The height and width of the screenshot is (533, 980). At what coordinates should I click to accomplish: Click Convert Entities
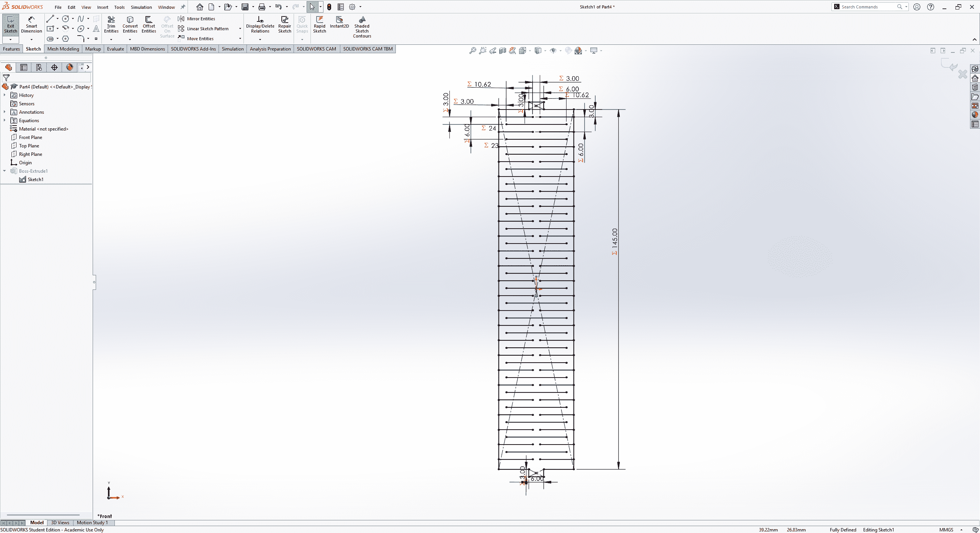click(x=130, y=25)
